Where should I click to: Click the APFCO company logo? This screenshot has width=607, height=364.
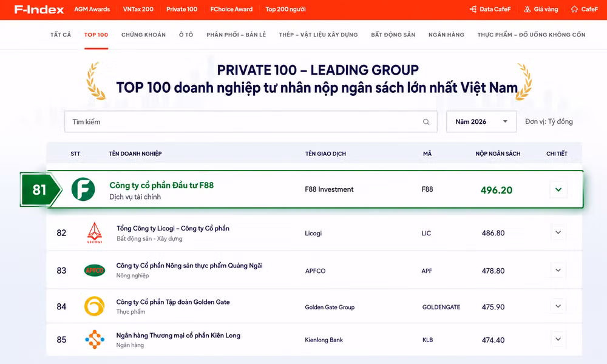[x=95, y=271]
